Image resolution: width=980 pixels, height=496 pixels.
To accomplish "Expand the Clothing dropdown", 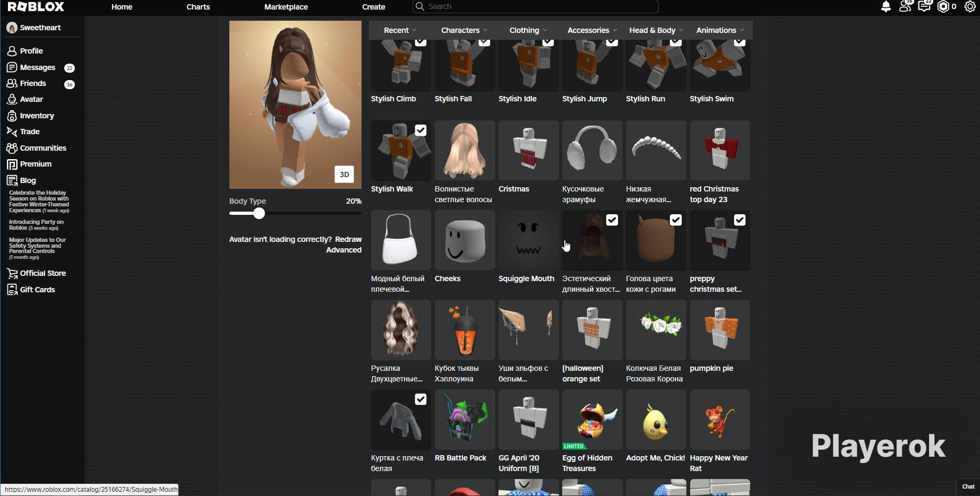I will tap(528, 30).
